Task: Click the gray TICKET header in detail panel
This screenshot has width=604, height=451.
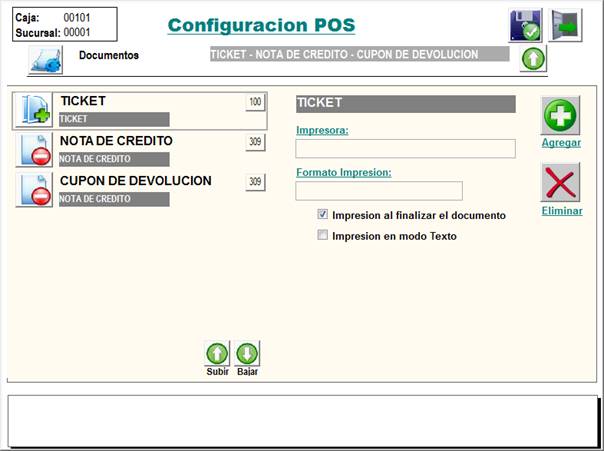Action: 406,104
